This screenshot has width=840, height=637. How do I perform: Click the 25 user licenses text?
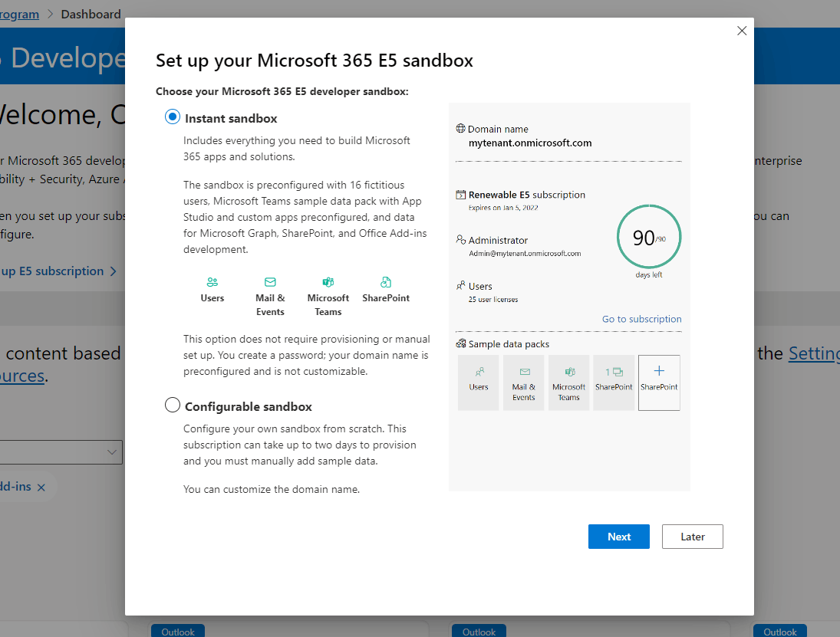point(492,300)
